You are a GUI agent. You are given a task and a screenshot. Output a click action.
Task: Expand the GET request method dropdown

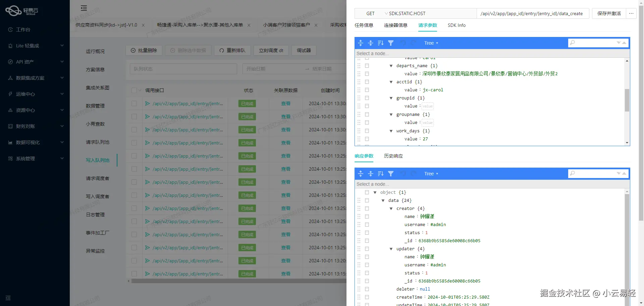[370, 13]
